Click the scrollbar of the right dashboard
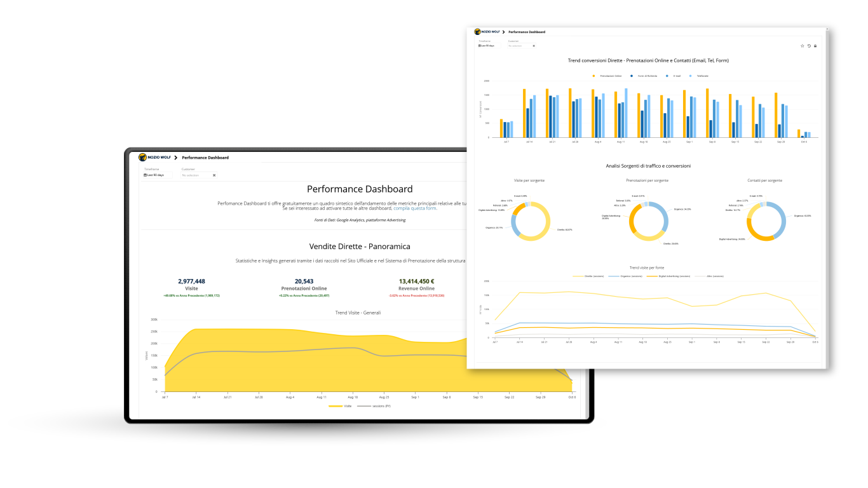The height and width of the screenshot is (488, 868). pyautogui.click(x=827, y=191)
